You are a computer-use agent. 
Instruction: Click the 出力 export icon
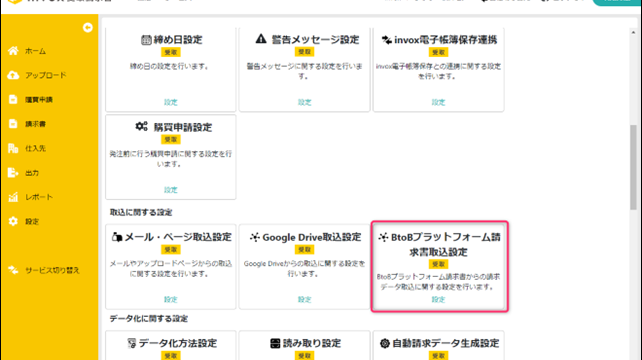13,172
